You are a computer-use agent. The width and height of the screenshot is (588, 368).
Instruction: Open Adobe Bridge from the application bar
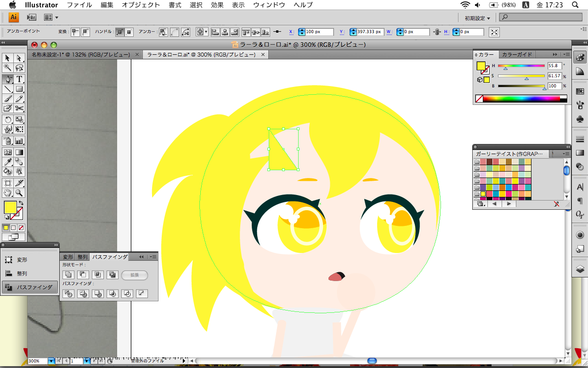[x=31, y=17]
